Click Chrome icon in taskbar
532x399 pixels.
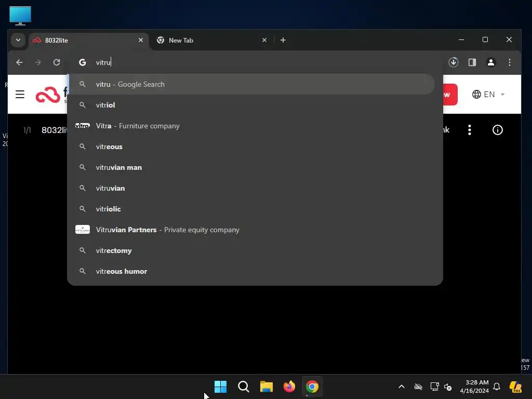point(312,387)
